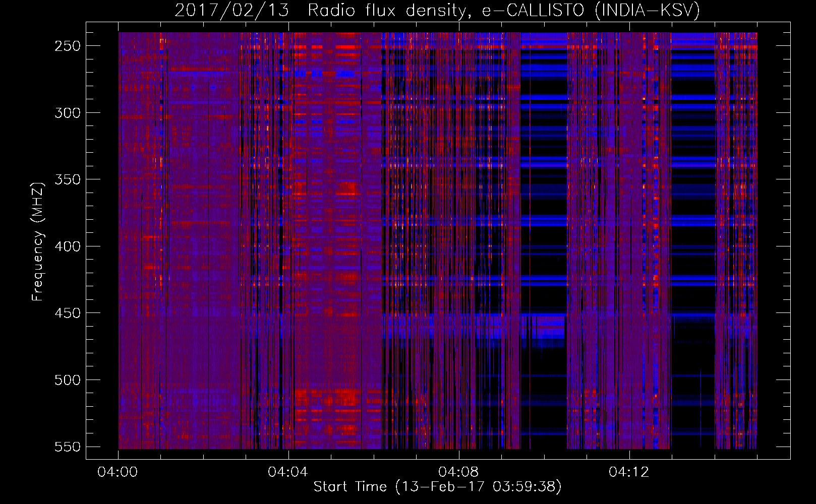This screenshot has width=816, height=504.
Task: Click the plot title 'Radio flux density, e-CALLISTO (INDIA-KSV)'
Action: point(504,10)
